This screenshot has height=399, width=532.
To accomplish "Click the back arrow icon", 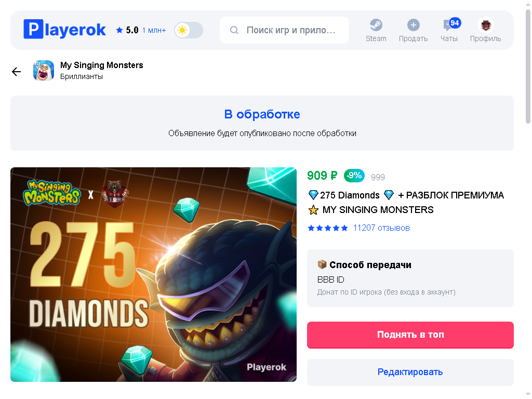I will point(16,72).
